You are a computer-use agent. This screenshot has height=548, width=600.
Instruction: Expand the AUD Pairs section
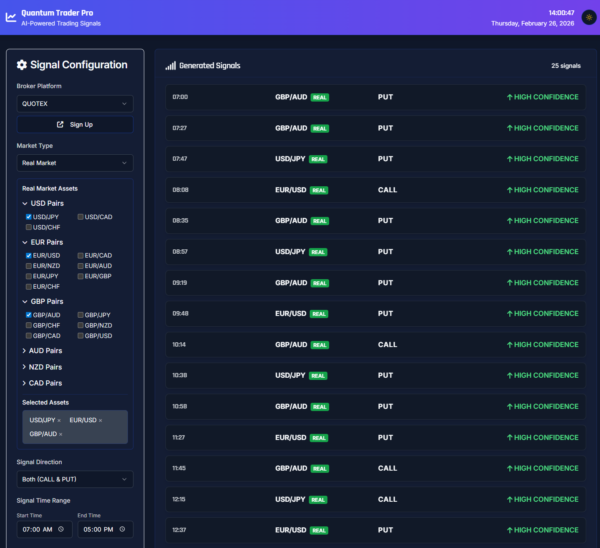(x=47, y=351)
